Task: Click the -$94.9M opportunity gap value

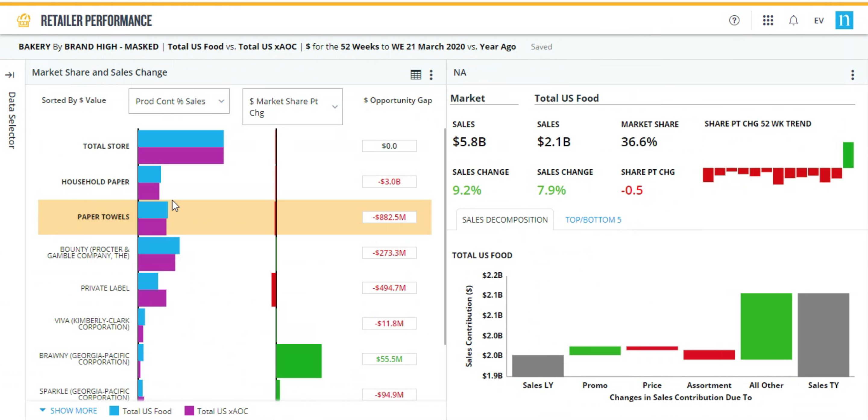Action: (389, 394)
